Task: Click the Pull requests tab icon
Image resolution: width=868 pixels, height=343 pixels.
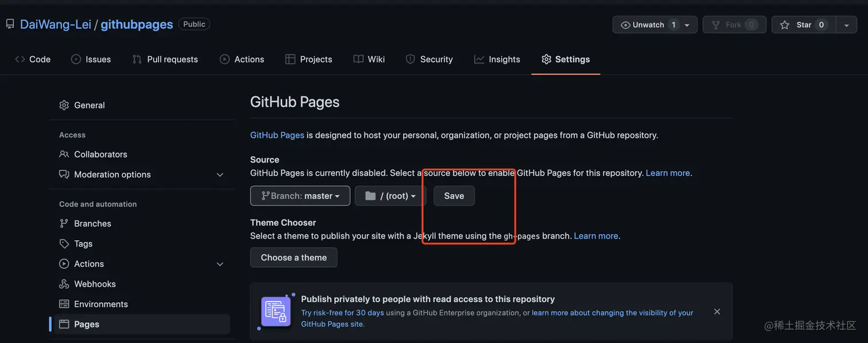Action: [x=137, y=59]
